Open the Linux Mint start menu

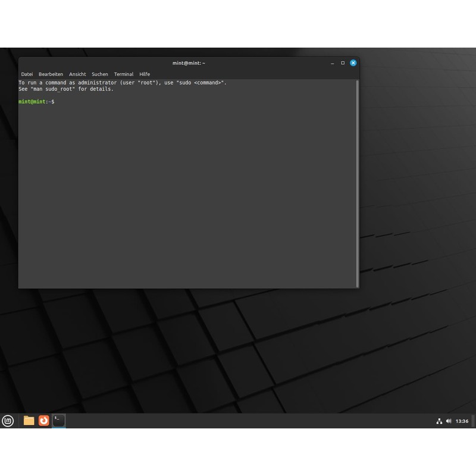pos(8,421)
